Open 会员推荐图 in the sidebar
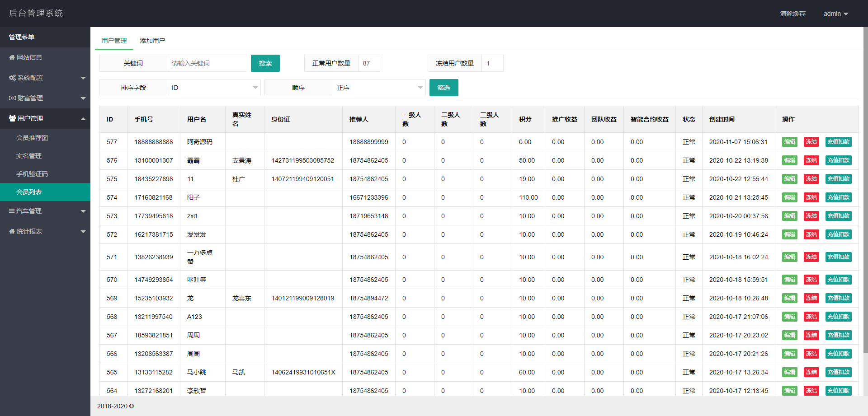This screenshot has width=868, height=416. [32, 138]
